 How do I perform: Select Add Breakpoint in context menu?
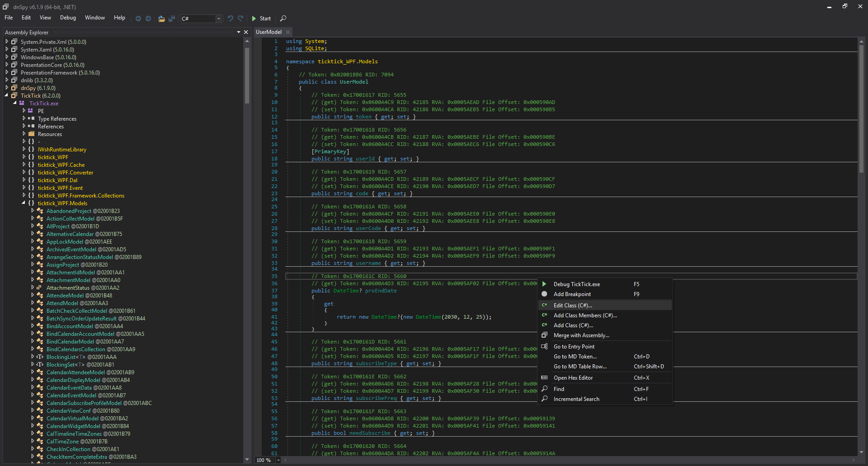(x=572, y=294)
